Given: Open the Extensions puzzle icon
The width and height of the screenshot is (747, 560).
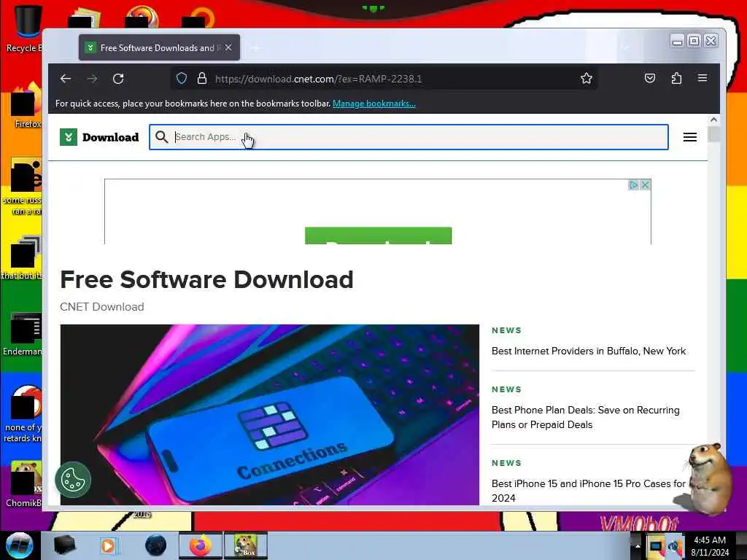Looking at the screenshot, I should (x=676, y=78).
